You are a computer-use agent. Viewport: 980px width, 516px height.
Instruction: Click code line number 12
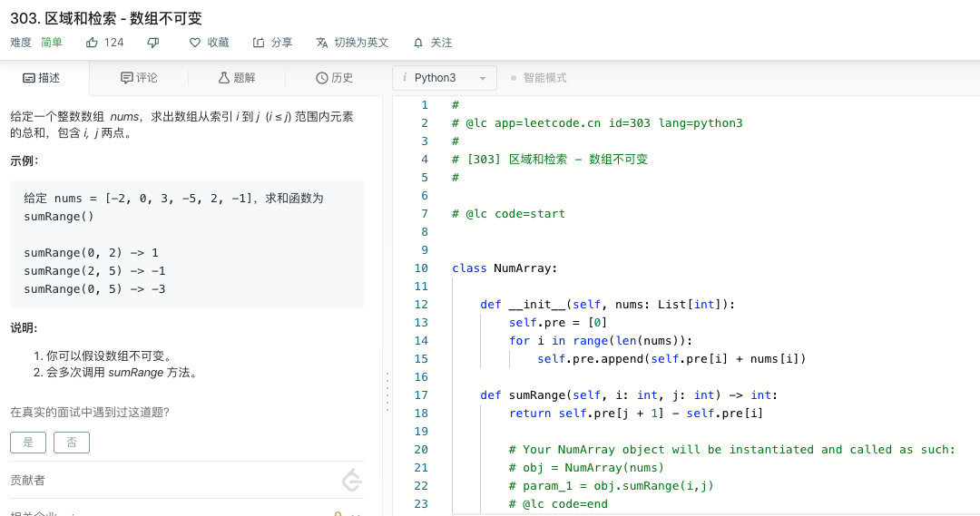pos(421,304)
